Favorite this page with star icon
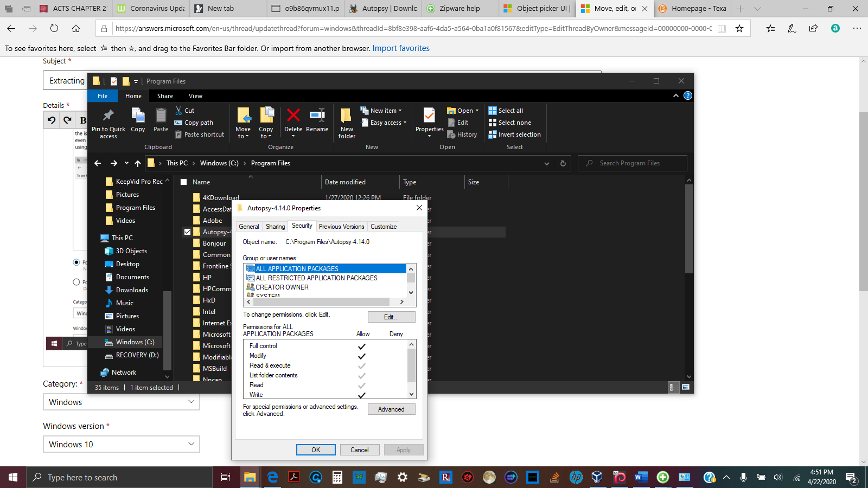The image size is (868, 488). pyautogui.click(x=739, y=28)
